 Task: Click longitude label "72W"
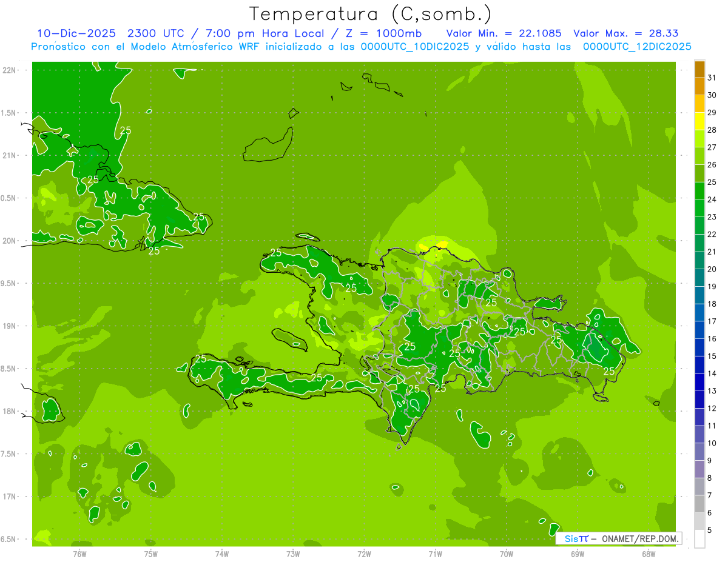[364, 554]
